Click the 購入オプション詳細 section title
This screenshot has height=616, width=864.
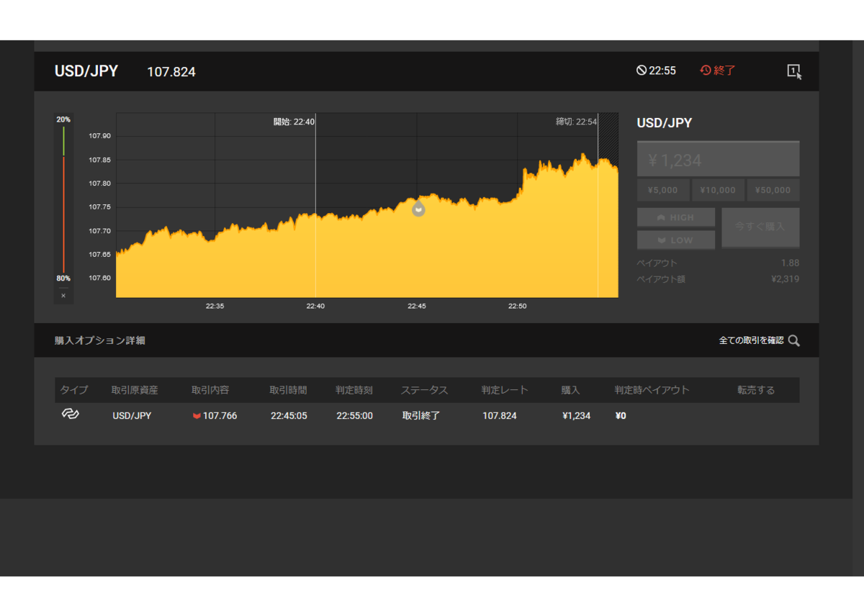[x=100, y=340]
